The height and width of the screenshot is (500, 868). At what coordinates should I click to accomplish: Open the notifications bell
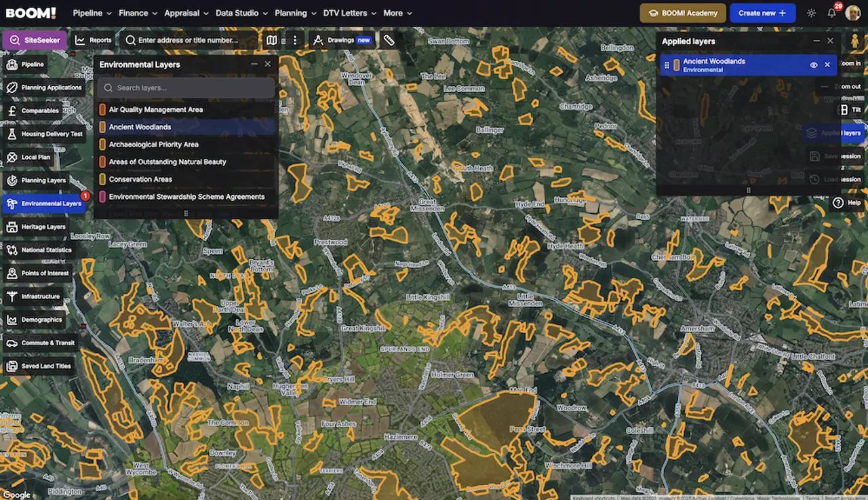(831, 13)
